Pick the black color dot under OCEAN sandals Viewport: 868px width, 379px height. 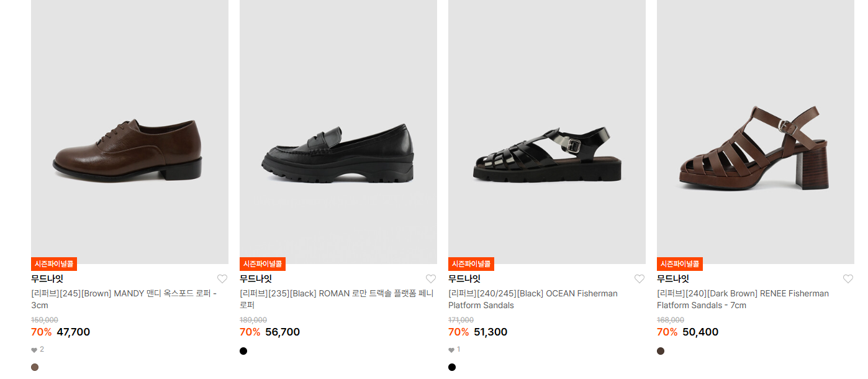(x=452, y=367)
